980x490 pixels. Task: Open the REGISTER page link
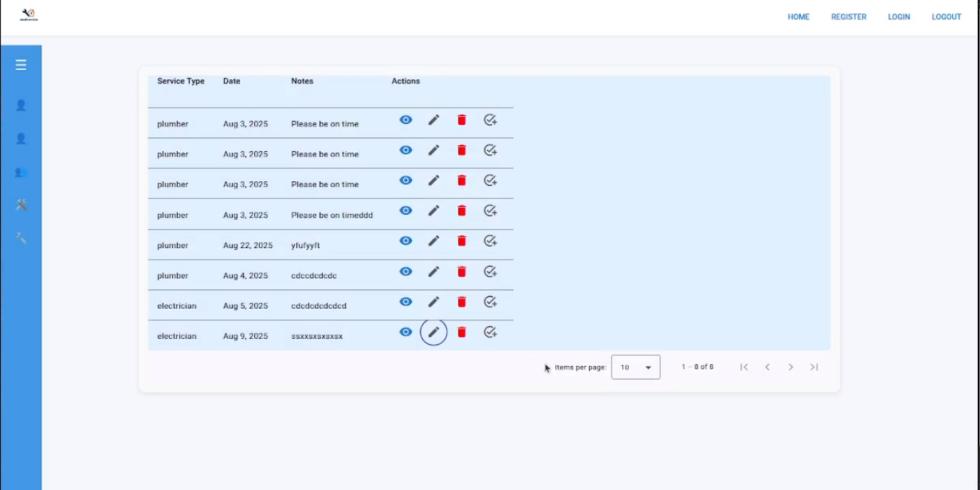coord(849,17)
